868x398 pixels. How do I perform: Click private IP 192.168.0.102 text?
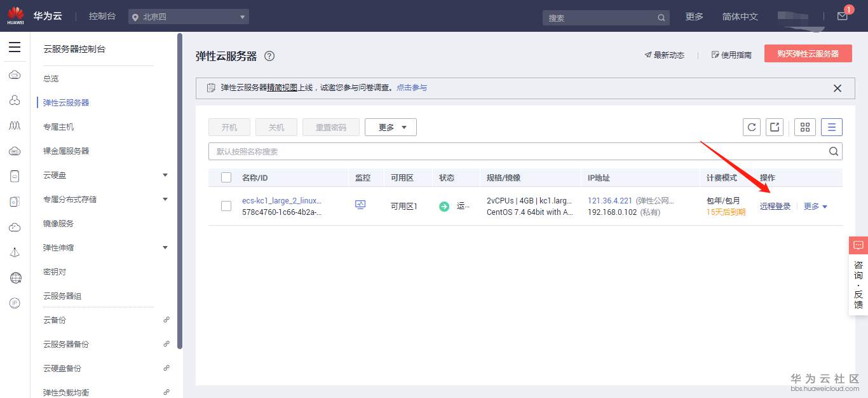pos(612,212)
